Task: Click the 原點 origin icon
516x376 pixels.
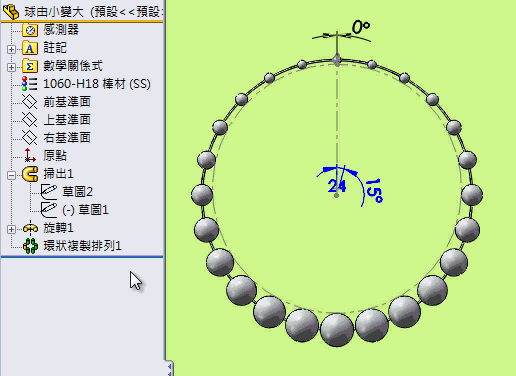Action: [x=30, y=155]
